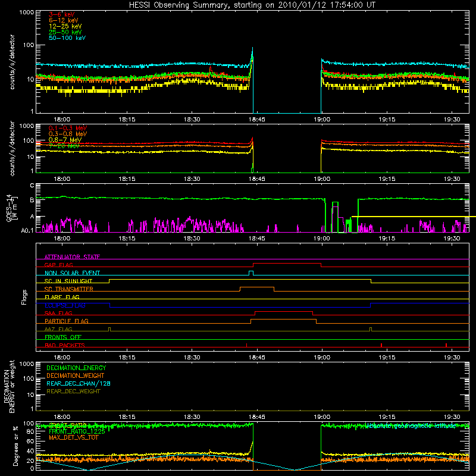Click the 0.8-7 MeV legend label
Screen dimensions: 476x476
[65, 140]
